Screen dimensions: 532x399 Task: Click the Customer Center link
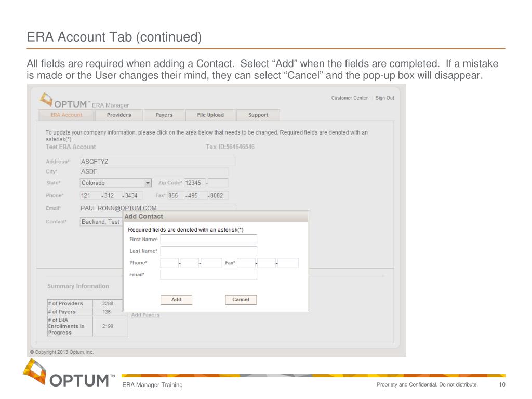click(350, 98)
